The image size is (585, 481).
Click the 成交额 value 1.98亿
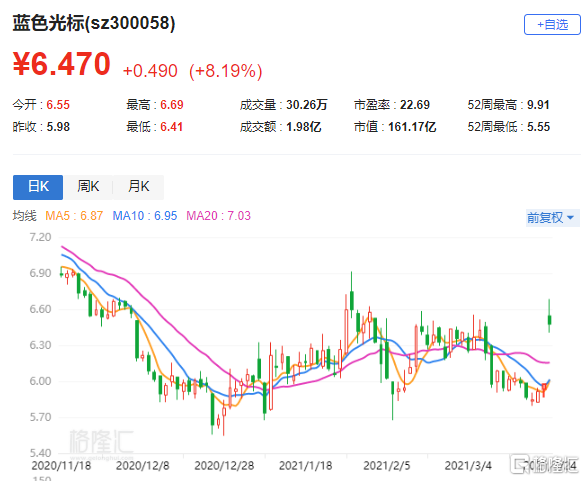pos(304,127)
